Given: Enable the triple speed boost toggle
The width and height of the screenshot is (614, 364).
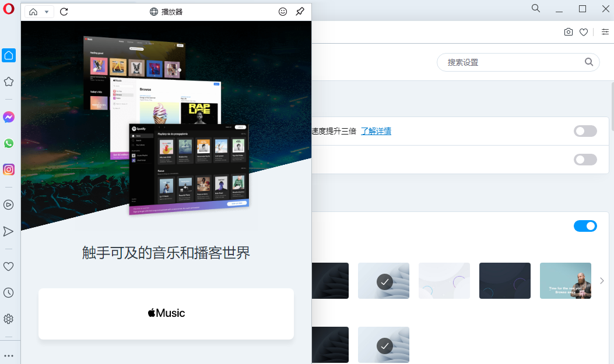Looking at the screenshot, I should coord(585,131).
